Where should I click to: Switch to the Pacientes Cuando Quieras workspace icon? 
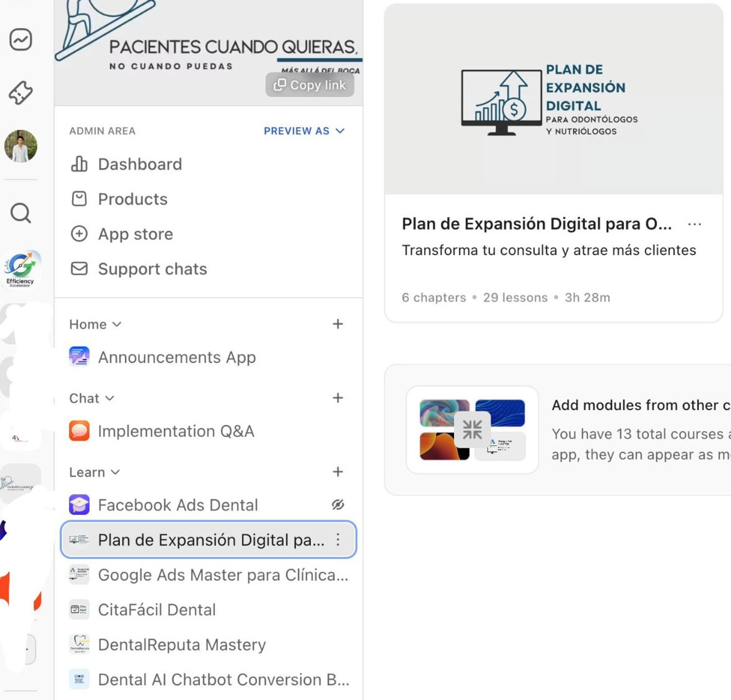click(x=20, y=483)
